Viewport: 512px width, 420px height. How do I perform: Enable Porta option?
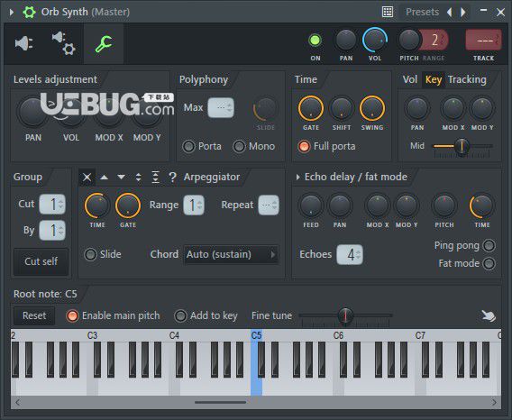click(188, 146)
